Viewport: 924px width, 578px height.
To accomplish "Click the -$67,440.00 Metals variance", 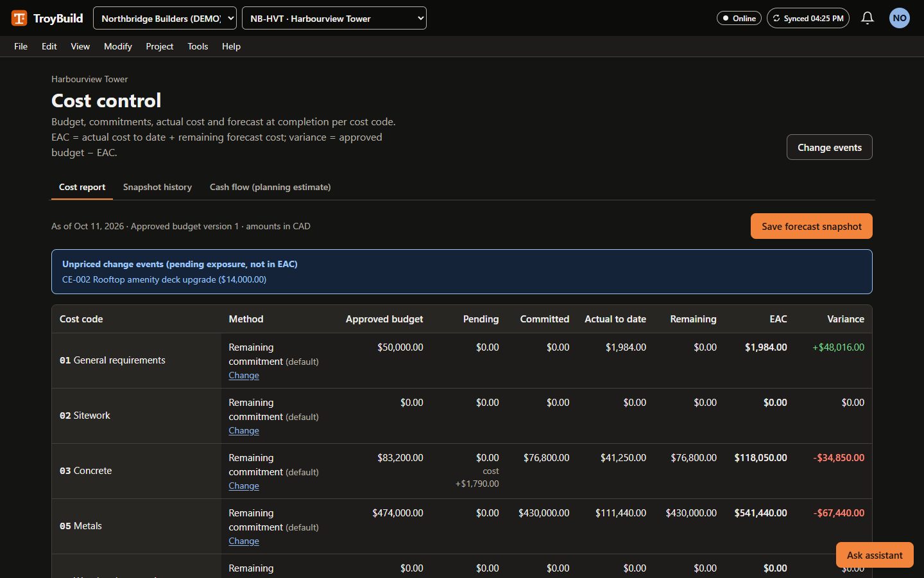I will [839, 512].
